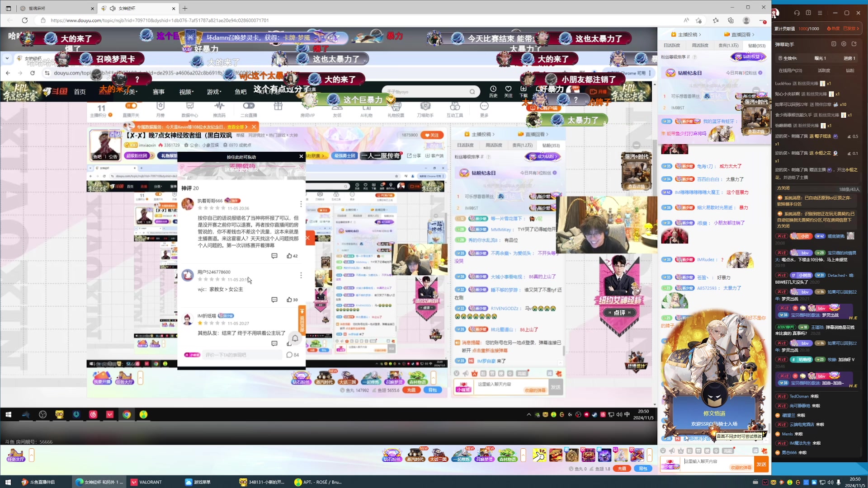Click Edge read aloud icon

point(686,20)
